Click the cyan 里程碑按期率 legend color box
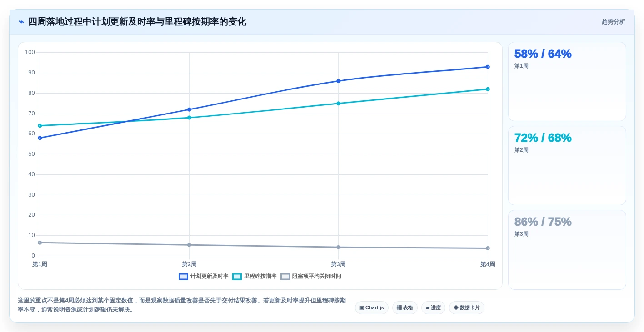The image size is (644, 332). pyautogui.click(x=237, y=277)
